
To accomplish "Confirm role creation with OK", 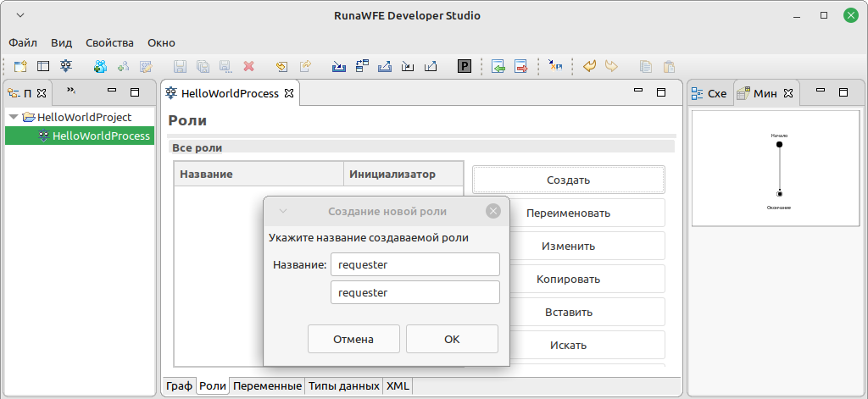I will tap(452, 339).
